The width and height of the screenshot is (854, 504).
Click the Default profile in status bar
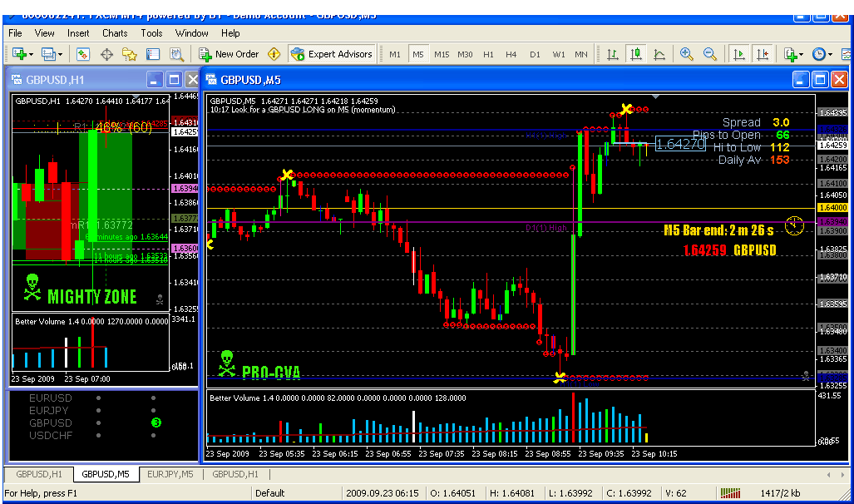click(x=270, y=493)
